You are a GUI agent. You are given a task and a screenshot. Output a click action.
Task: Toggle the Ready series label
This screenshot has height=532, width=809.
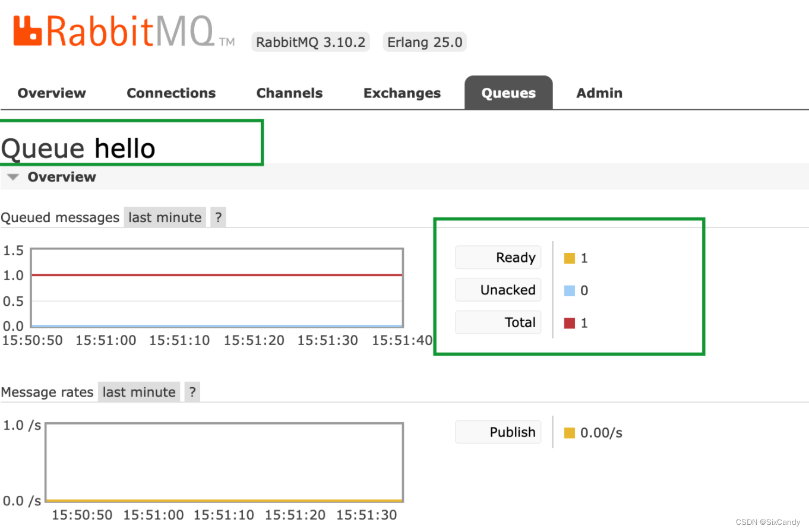pos(498,258)
